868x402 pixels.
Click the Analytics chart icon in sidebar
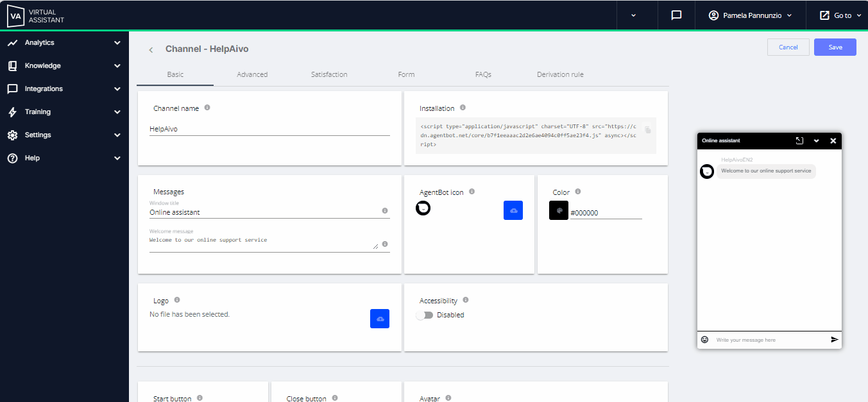click(x=12, y=43)
